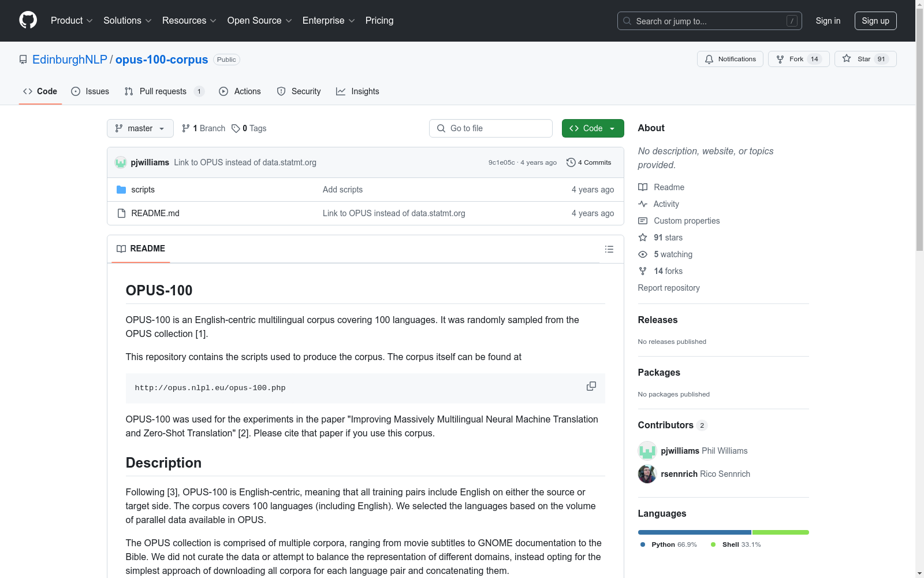Screen dimensions: 924x578
Task: Click the repository book icon beside EdinburghNLP
Action: point(23,60)
